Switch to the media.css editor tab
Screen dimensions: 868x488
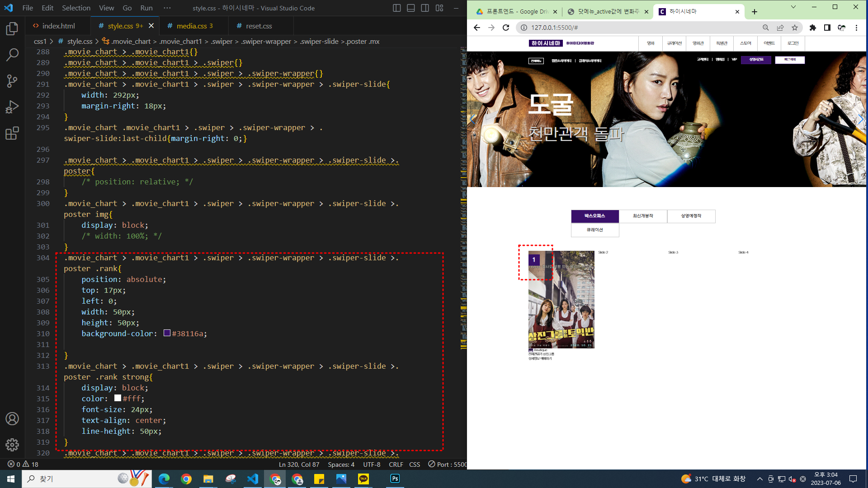pyautogui.click(x=192, y=26)
